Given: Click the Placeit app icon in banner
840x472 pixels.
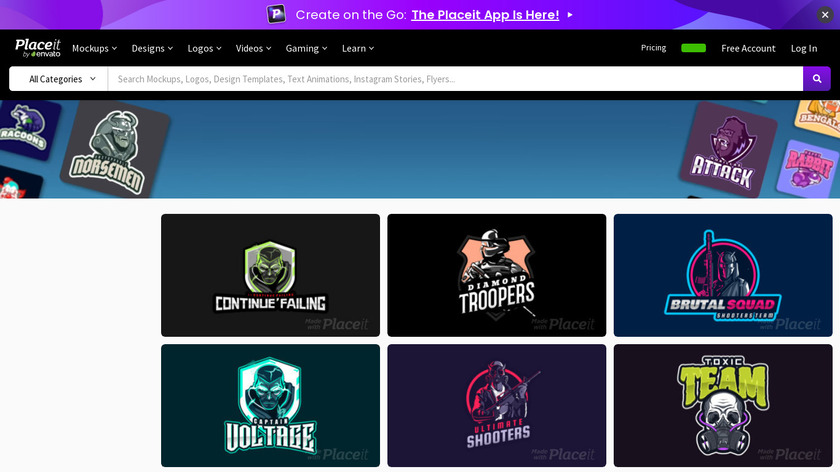Looking at the screenshot, I should pos(276,14).
